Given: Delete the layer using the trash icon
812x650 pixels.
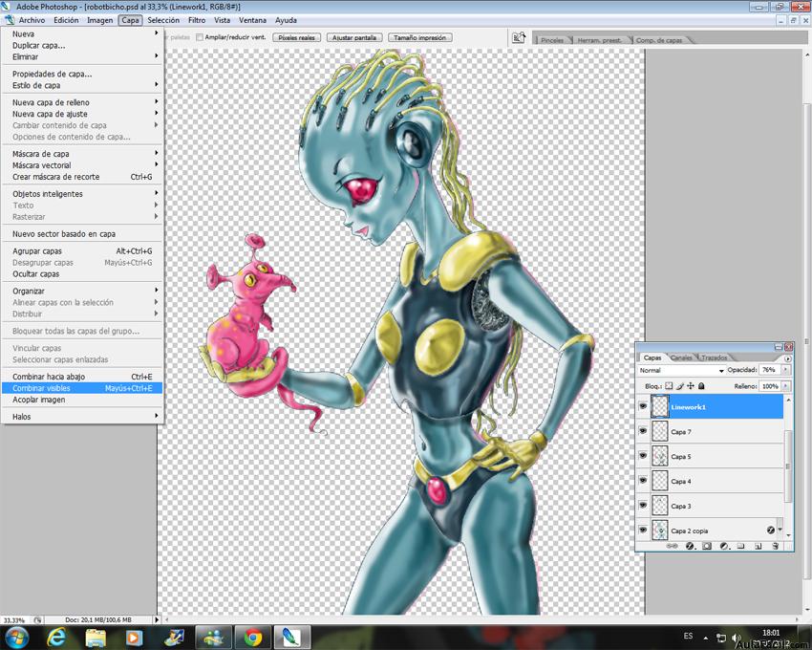Looking at the screenshot, I should pos(776,546).
